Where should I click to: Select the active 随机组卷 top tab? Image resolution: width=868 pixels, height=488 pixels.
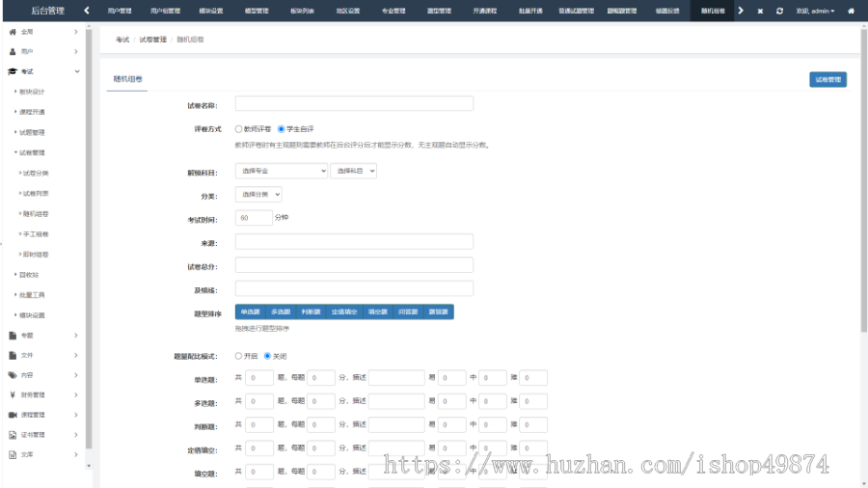[x=713, y=11]
